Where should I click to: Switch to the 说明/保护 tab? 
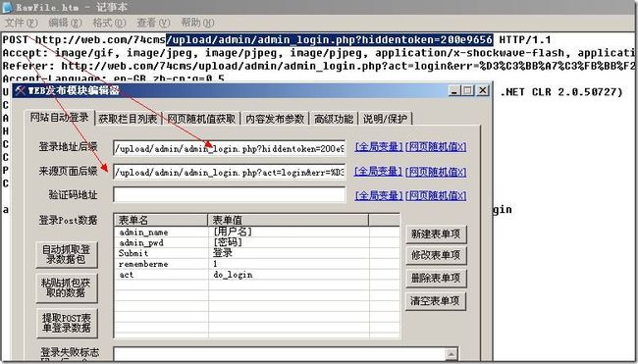click(385, 119)
